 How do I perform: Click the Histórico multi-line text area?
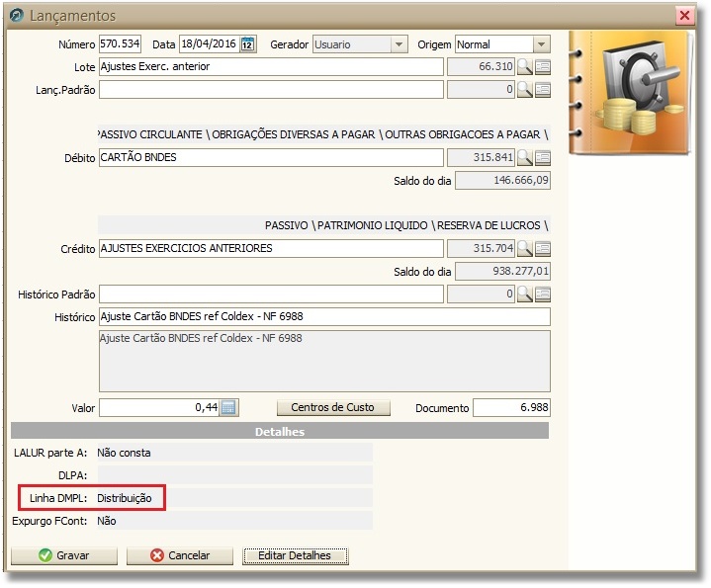point(324,361)
